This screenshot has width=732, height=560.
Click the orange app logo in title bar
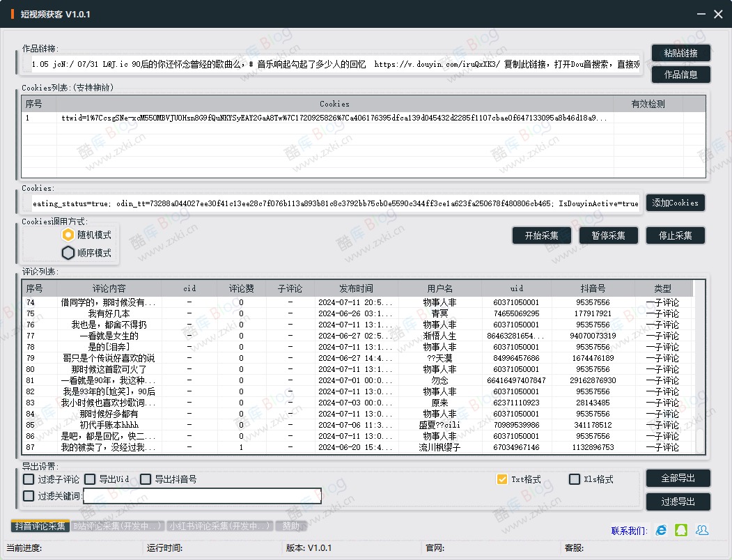tap(12, 15)
